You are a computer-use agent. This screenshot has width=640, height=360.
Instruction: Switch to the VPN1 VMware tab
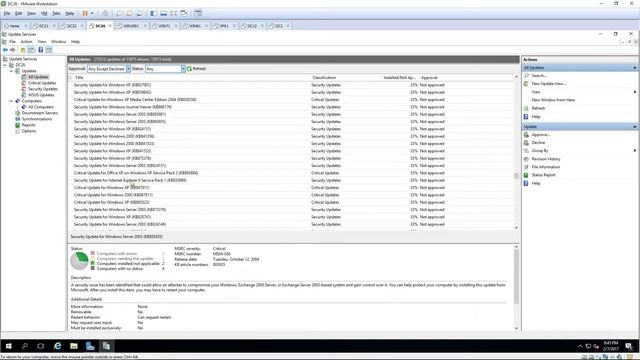(224, 26)
